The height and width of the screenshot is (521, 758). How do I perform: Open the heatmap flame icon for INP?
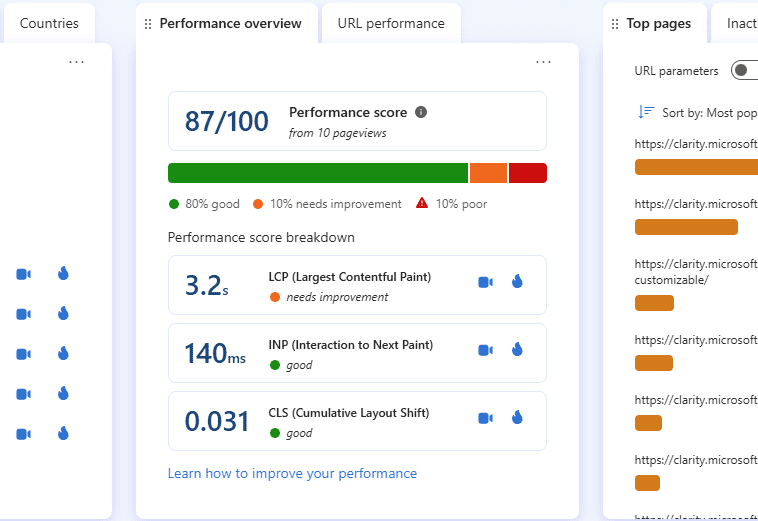coord(517,350)
